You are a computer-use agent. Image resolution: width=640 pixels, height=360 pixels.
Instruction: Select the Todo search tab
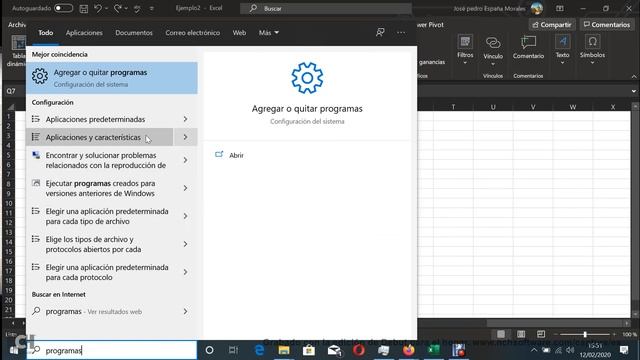46,33
